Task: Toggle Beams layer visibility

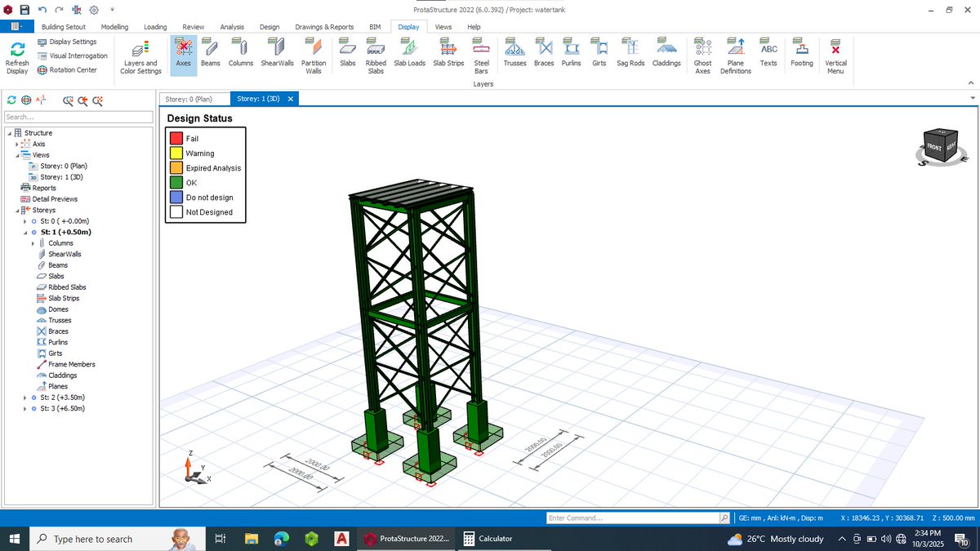Action: click(211, 56)
